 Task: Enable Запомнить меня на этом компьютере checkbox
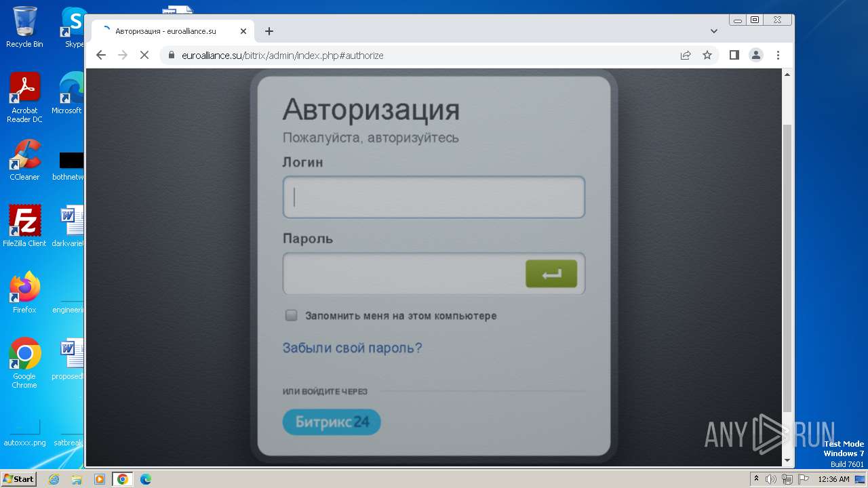(291, 315)
